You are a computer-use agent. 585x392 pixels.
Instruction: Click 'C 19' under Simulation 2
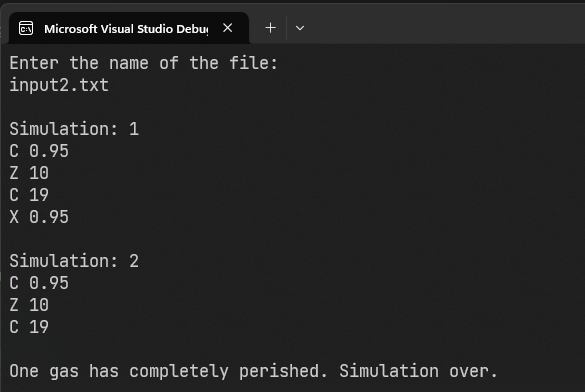pyautogui.click(x=29, y=327)
